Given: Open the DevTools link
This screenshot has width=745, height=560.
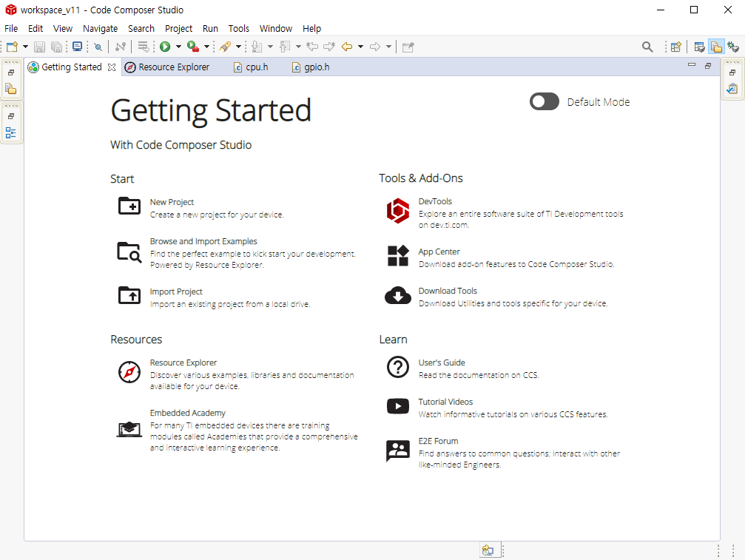Looking at the screenshot, I should (x=435, y=201).
